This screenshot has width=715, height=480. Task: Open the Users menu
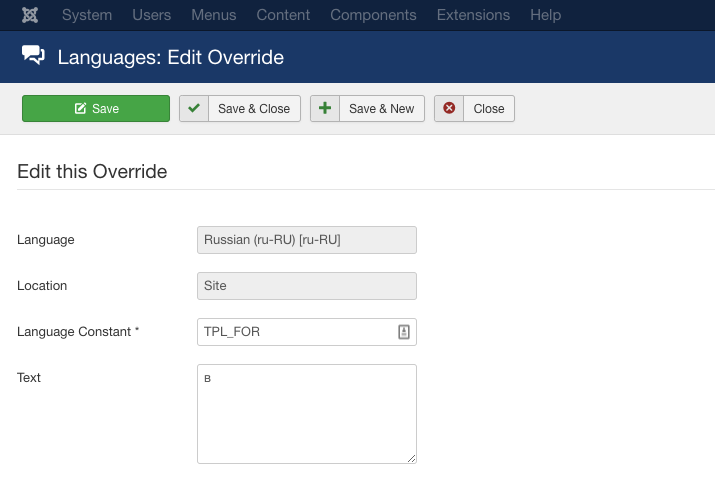[x=152, y=15]
